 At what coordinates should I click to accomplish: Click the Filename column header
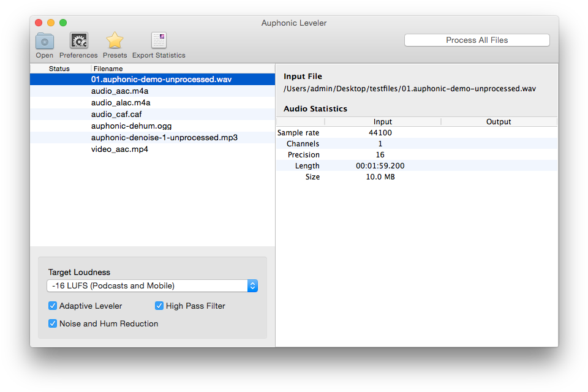[183, 69]
